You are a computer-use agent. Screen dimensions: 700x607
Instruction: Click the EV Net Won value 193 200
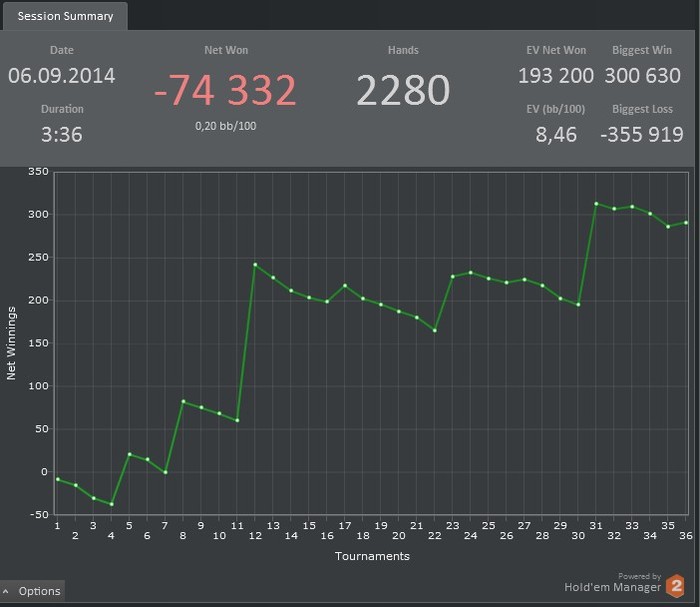(556, 75)
